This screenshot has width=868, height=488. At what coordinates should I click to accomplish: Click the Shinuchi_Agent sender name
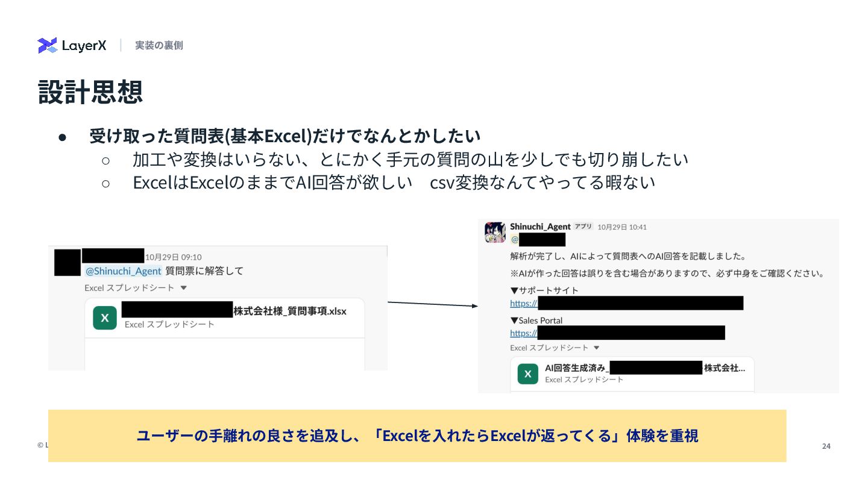(540, 227)
